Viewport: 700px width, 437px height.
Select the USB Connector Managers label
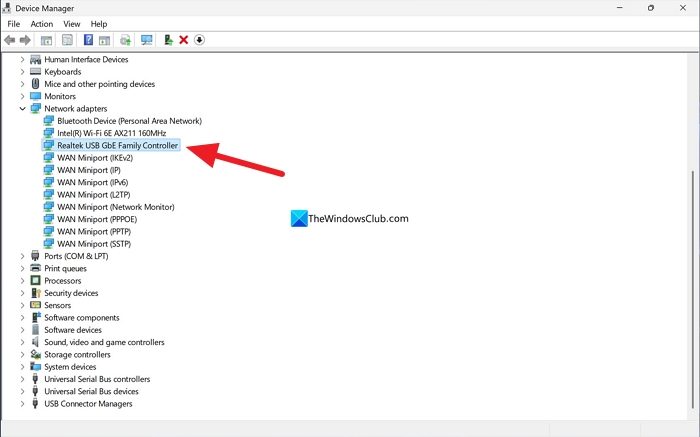pyautogui.click(x=88, y=404)
